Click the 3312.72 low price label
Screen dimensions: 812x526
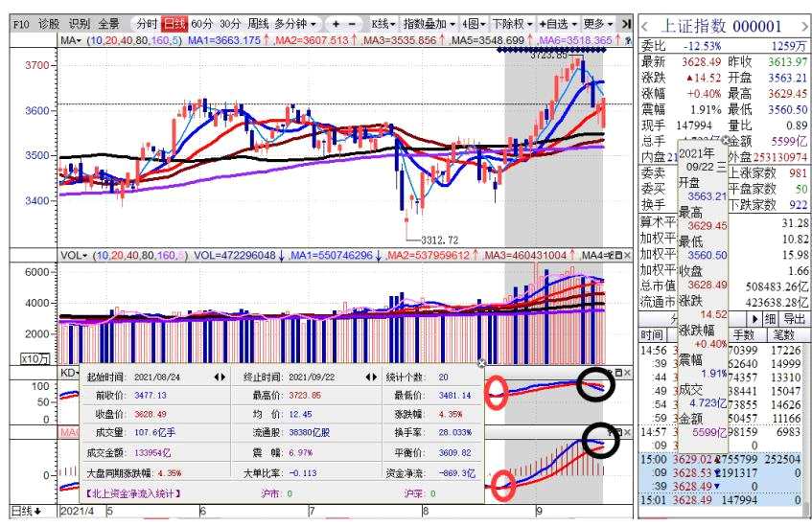439,240
